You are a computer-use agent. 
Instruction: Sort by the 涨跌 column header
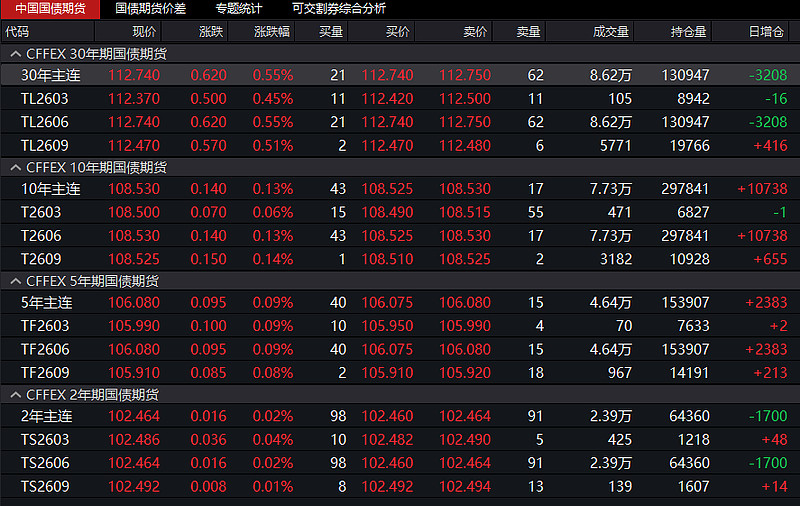pyautogui.click(x=195, y=32)
